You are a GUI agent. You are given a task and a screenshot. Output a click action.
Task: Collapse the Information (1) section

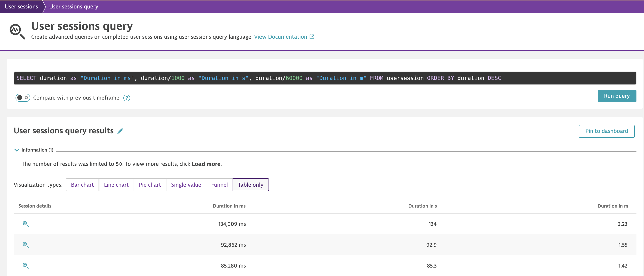coord(17,150)
